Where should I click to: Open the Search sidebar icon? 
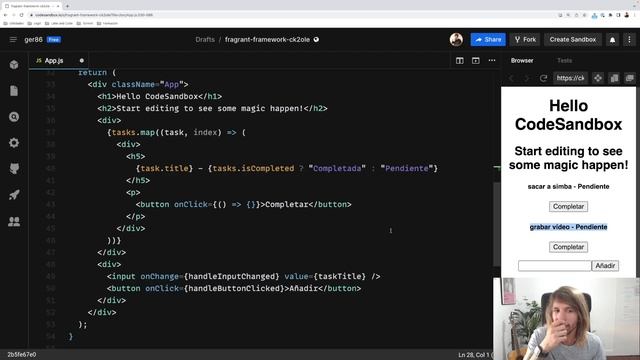pos(14,117)
